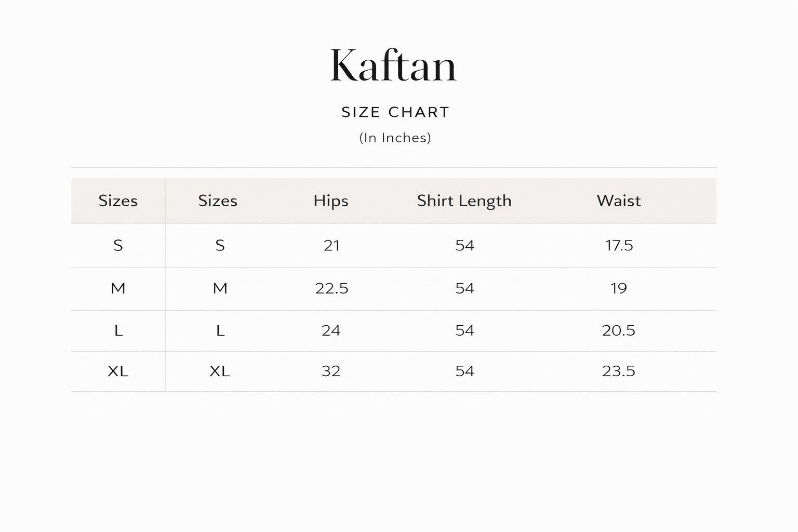Click Shirt Length 54 in S row
This screenshot has height=532, width=798.
pyautogui.click(x=464, y=245)
